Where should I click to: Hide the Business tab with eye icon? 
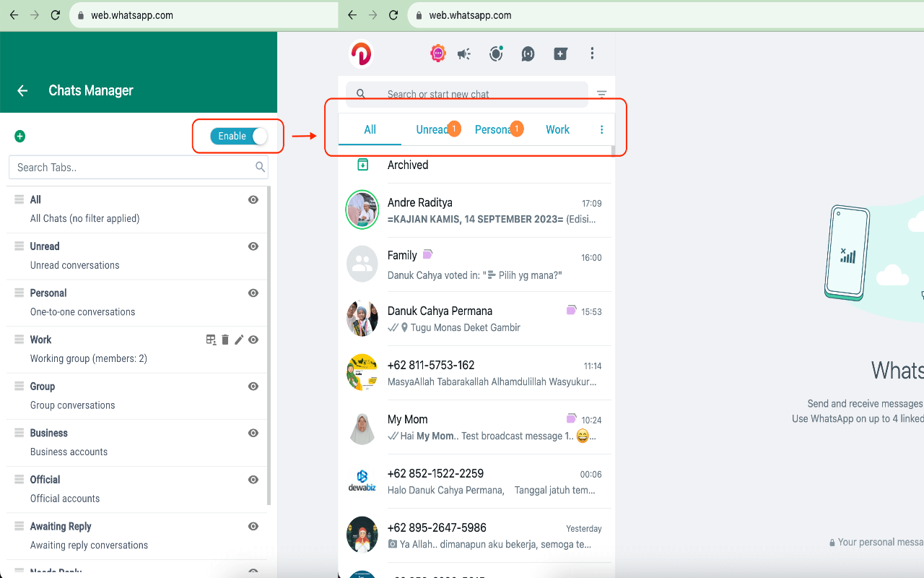pyautogui.click(x=253, y=433)
